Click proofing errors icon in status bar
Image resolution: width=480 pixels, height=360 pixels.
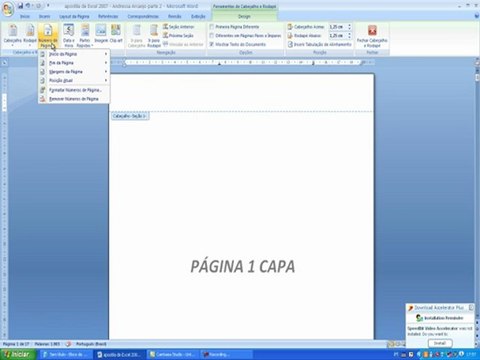68,344
